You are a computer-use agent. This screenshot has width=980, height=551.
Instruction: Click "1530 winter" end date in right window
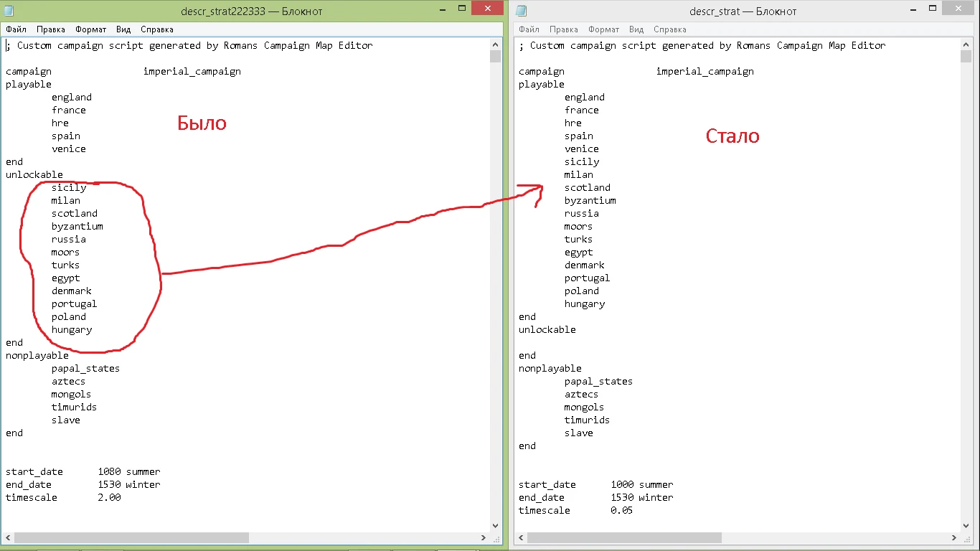pos(642,497)
